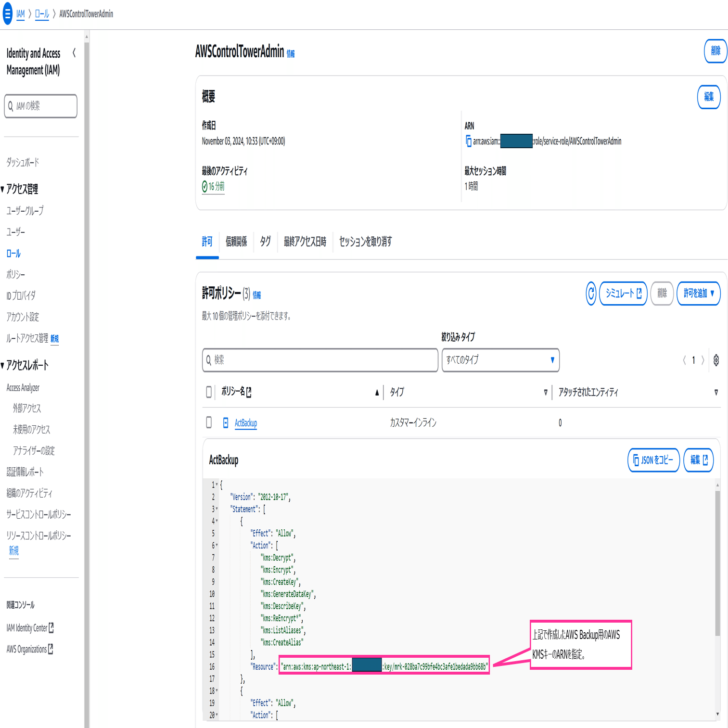The width and height of the screenshot is (728, 728).
Task: Open the 許可を追加 dropdown button
Action: (x=698, y=293)
